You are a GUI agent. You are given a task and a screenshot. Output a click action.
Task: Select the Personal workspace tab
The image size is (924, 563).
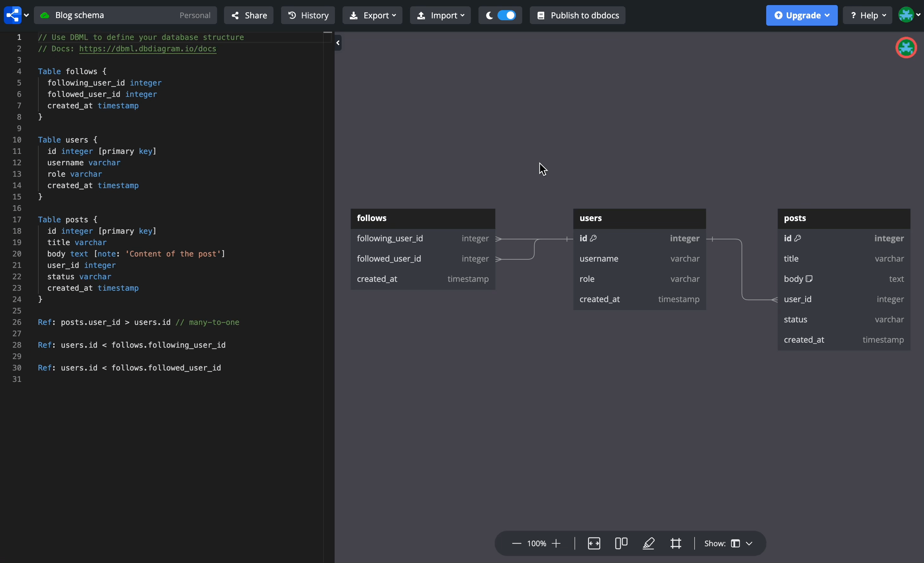click(x=194, y=15)
